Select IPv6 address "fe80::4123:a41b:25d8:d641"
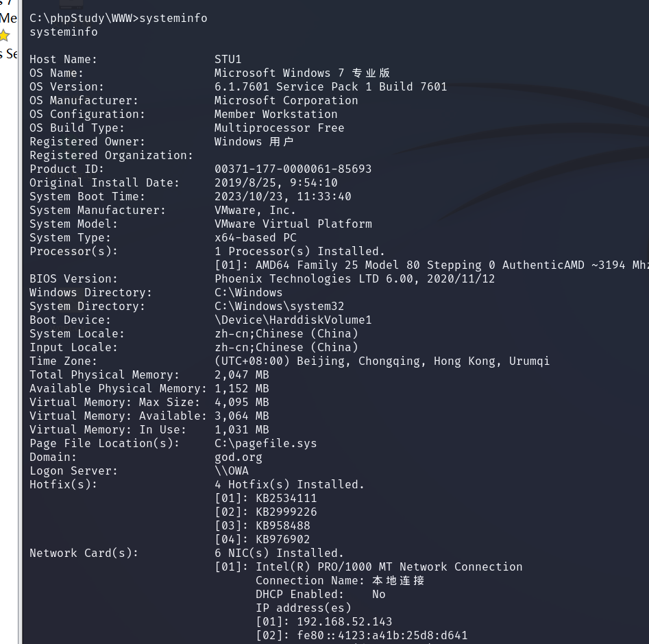Viewport: 649px width, 644px height. point(382,635)
